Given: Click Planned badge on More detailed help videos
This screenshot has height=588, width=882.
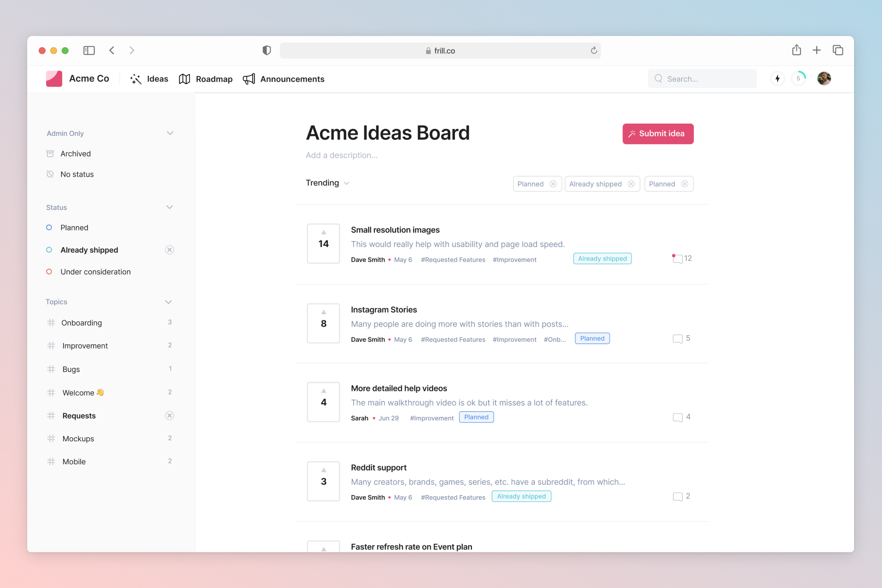Looking at the screenshot, I should click(x=476, y=417).
